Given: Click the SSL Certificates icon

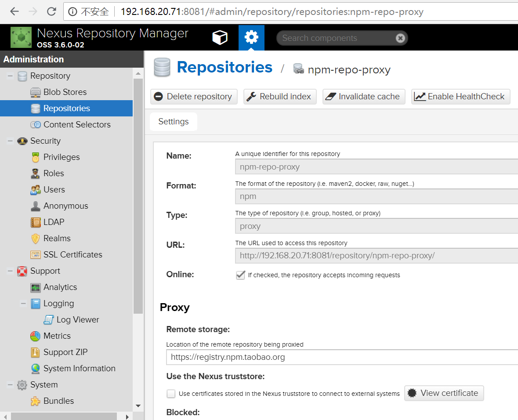Looking at the screenshot, I should coord(35,254).
